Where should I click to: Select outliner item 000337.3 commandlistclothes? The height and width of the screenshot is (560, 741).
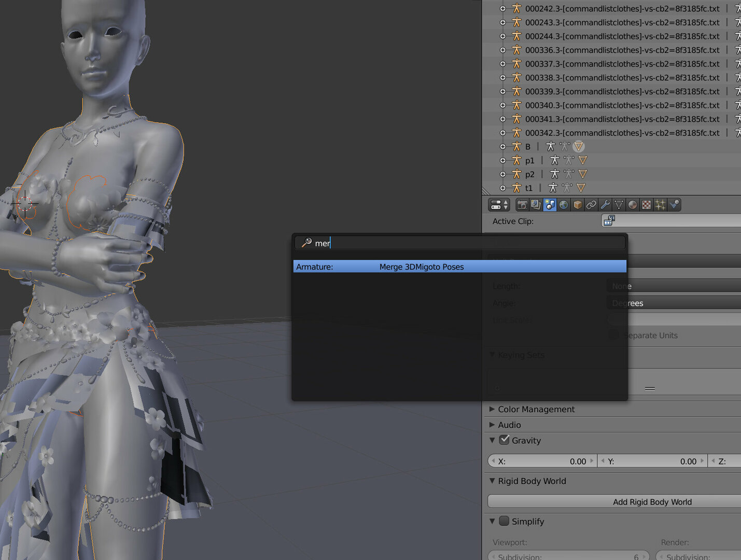622,64
